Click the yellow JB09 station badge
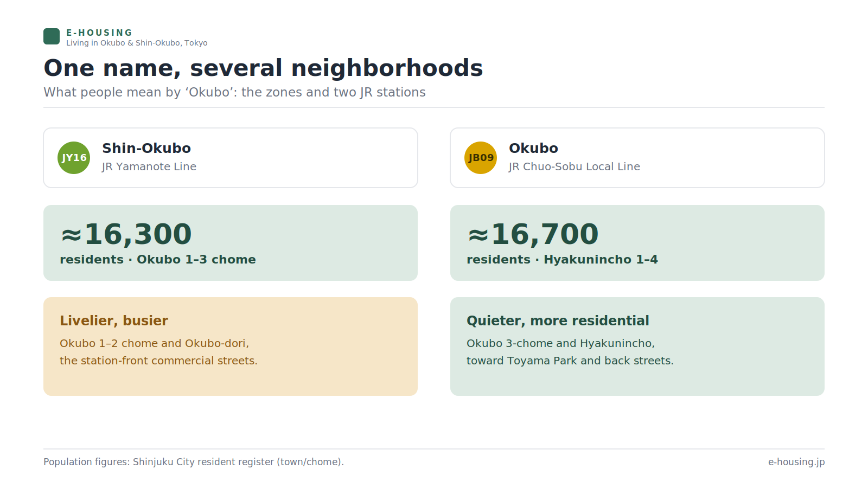Screen dimensions: 868x488 481,158
